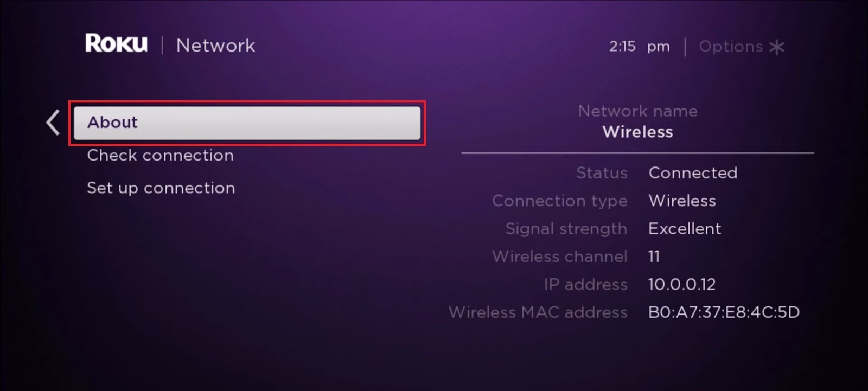Go back using the left chevron arrow
868x391 pixels.
point(53,123)
